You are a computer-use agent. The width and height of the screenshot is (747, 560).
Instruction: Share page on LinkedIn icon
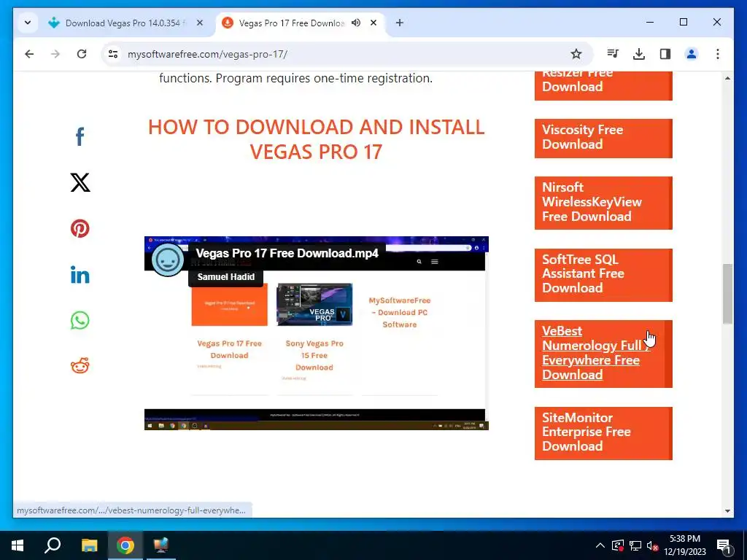[x=80, y=275]
